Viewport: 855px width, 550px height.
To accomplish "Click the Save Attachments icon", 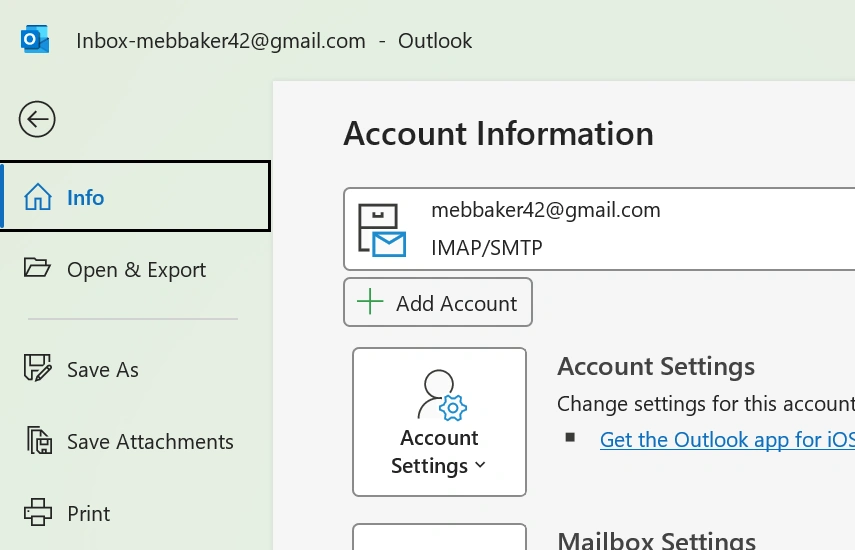I will [39, 440].
